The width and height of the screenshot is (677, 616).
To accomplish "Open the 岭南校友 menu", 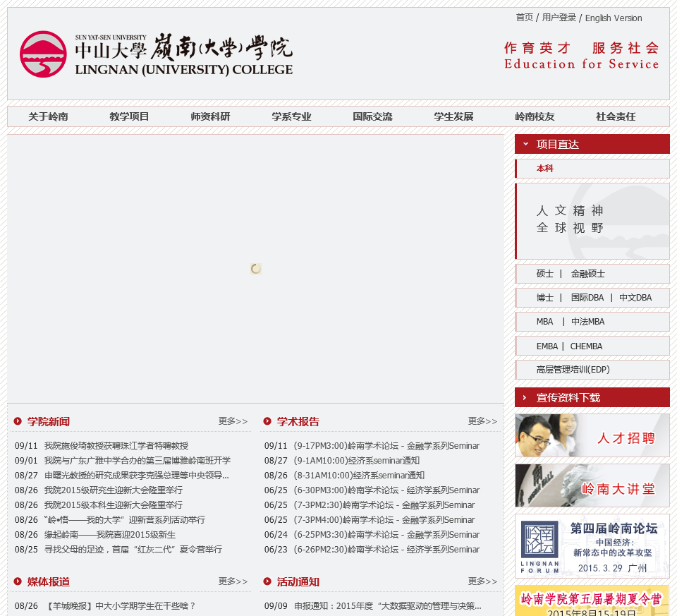I will click(x=535, y=116).
